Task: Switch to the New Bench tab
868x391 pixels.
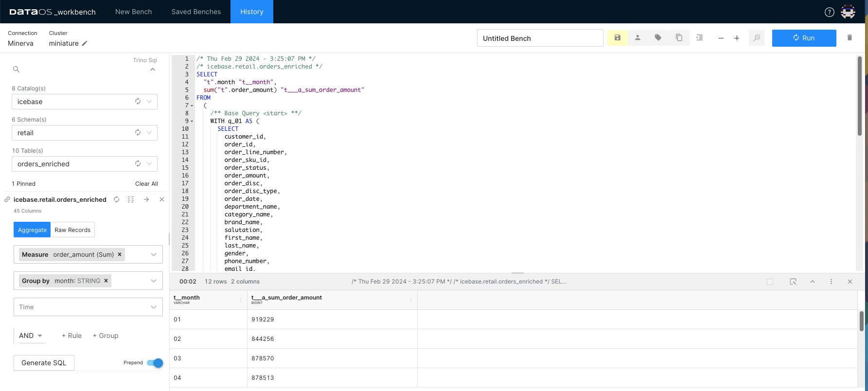Action: (134, 12)
